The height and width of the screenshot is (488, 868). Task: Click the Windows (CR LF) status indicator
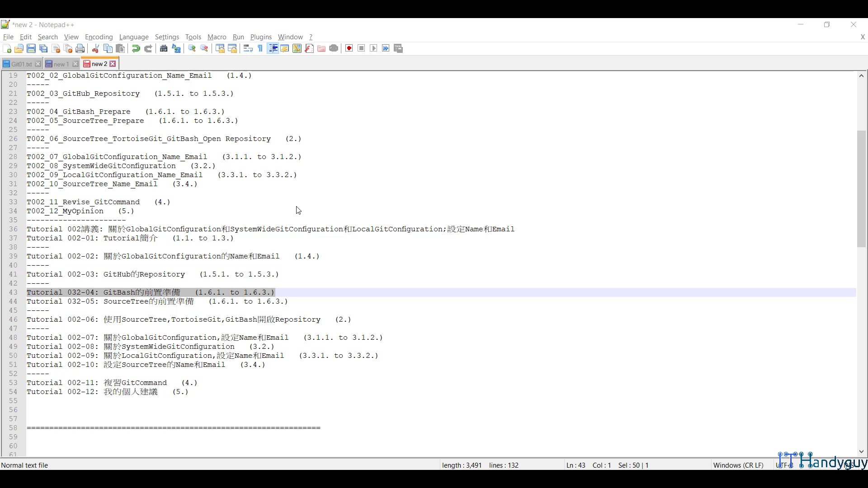tap(738, 465)
